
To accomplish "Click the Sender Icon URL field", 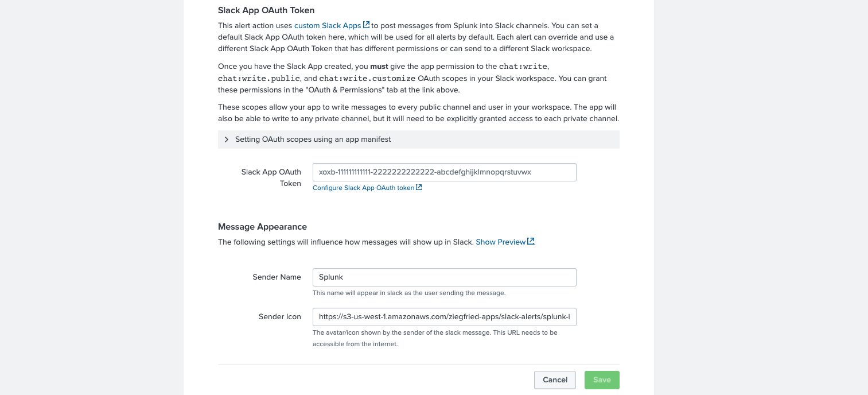I will pos(444,316).
